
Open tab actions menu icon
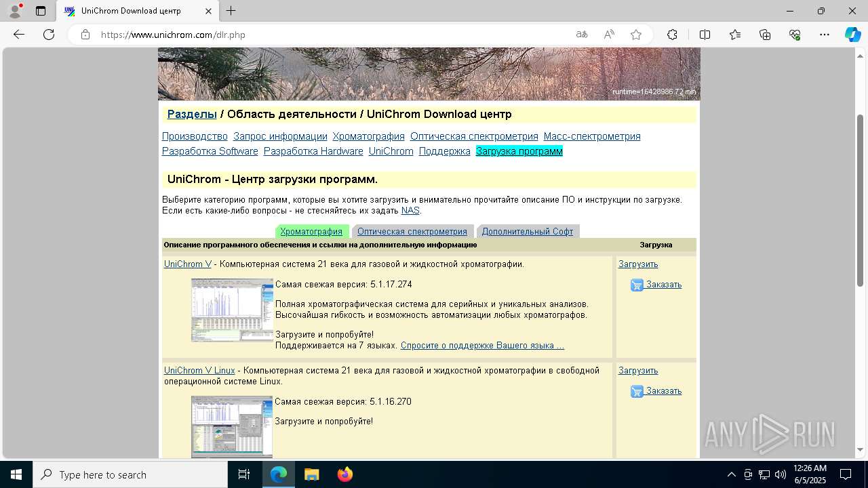pyautogui.click(x=41, y=11)
